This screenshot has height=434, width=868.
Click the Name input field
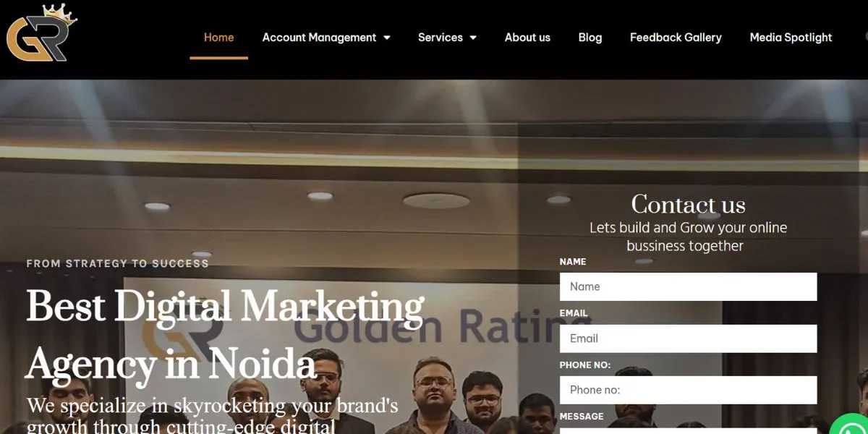tap(688, 286)
